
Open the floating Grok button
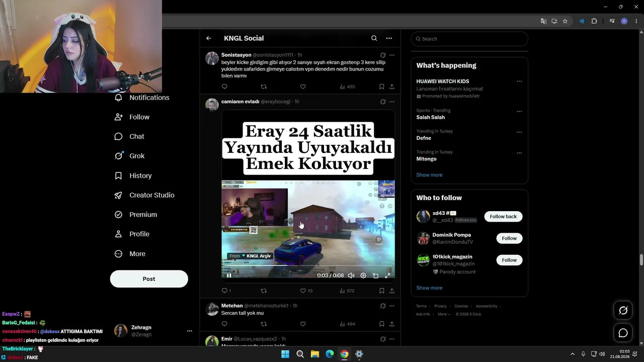623,311
